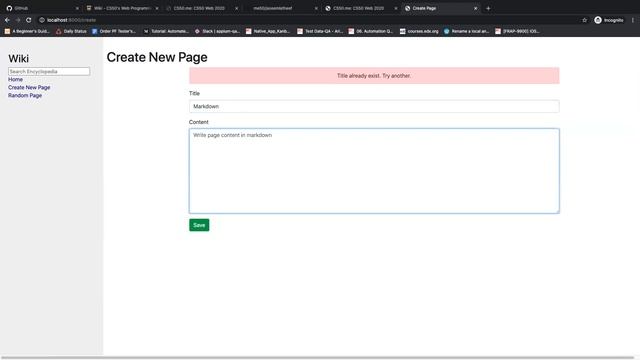This screenshot has width=640, height=360.
Task: Open Chrome three-dot menu
Action: pos(633,20)
